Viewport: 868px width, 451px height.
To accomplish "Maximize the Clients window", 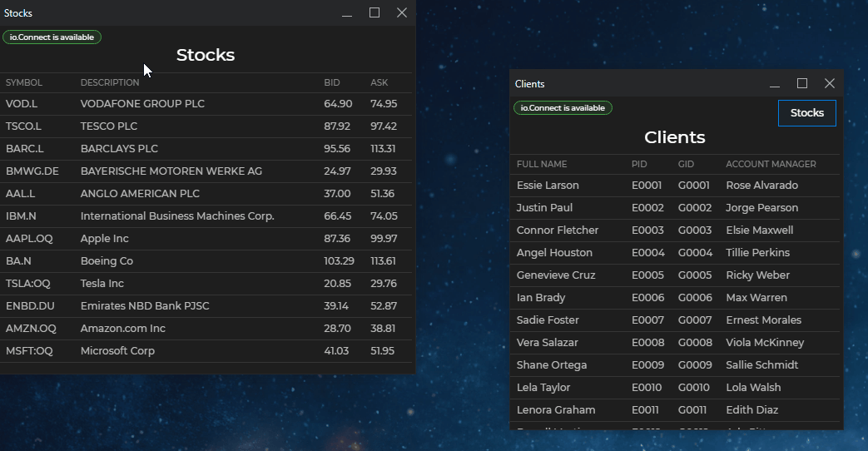I will (802, 84).
